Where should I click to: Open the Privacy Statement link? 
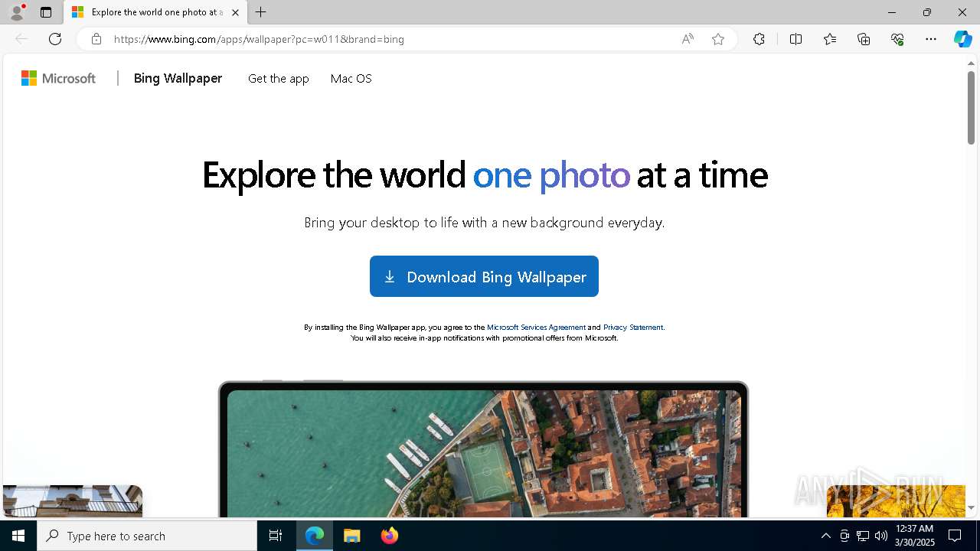point(633,327)
